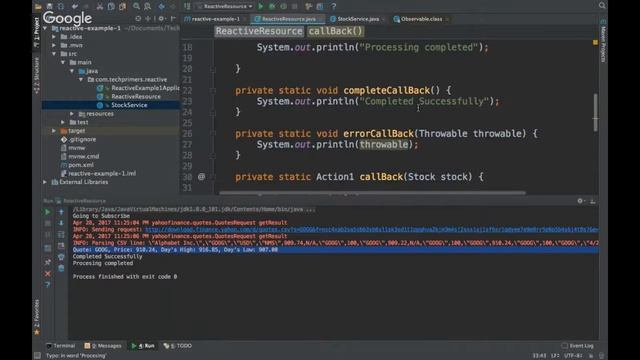Click the callBack() breadcrumb
This screenshot has height=360, width=640.
tap(335, 31)
